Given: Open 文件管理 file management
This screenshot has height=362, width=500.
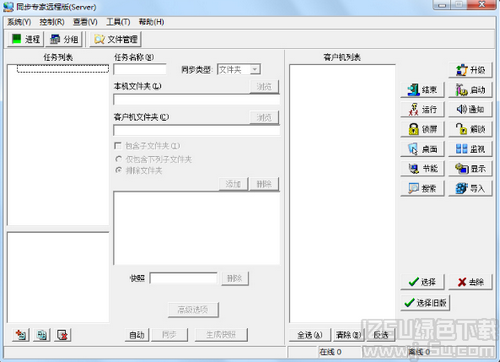Looking at the screenshot, I should [x=115, y=39].
